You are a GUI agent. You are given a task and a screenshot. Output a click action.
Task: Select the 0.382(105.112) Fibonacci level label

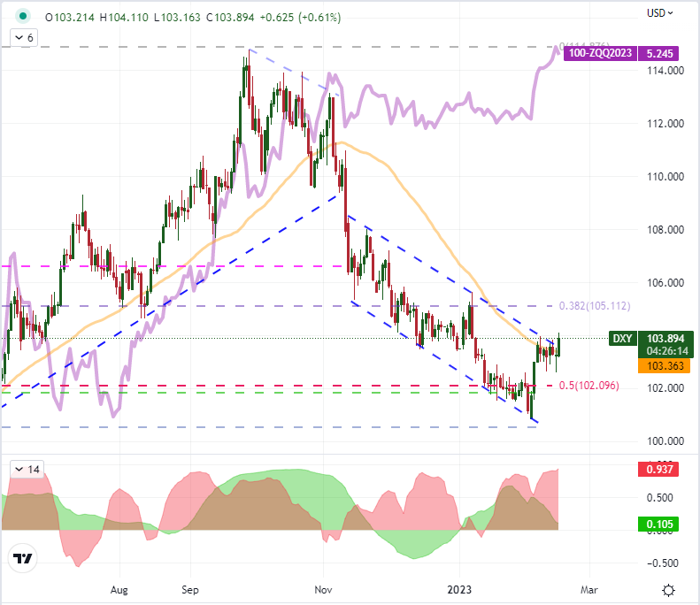[596, 306]
